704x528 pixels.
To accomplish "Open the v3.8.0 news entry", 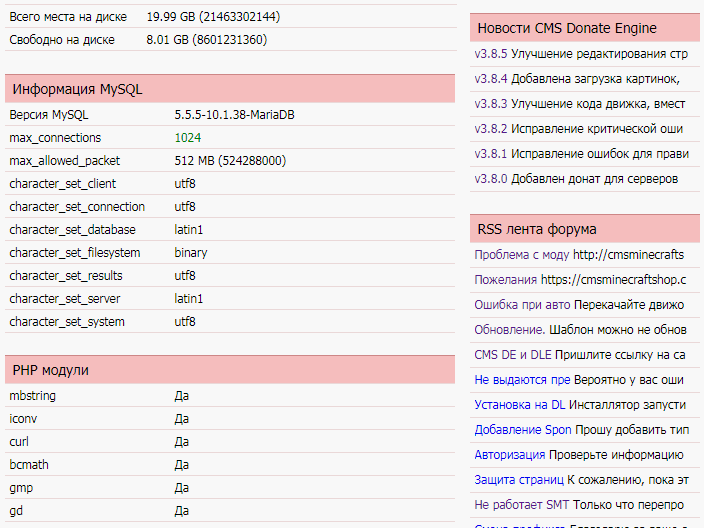I will [490, 179].
